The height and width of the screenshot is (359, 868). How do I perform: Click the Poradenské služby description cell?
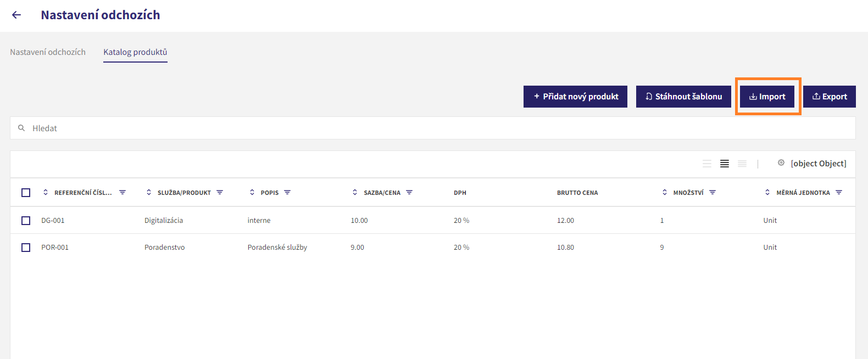(x=277, y=248)
